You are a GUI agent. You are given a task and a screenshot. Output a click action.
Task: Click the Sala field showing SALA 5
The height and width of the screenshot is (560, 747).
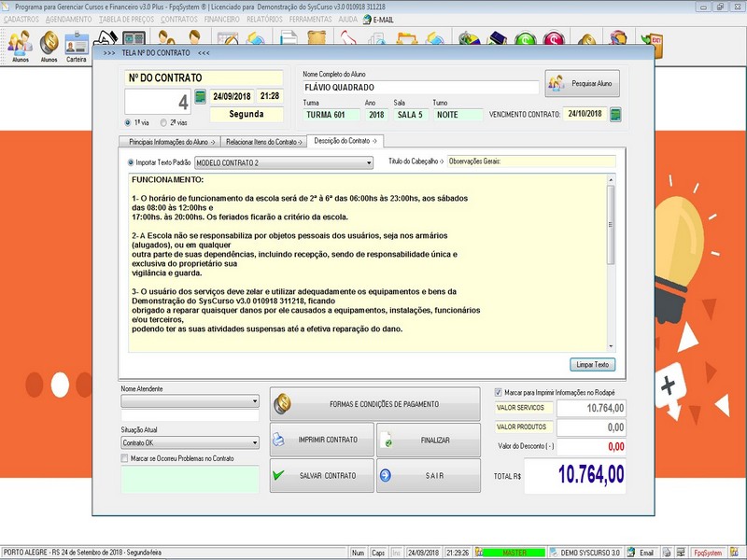pyautogui.click(x=411, y=115)
